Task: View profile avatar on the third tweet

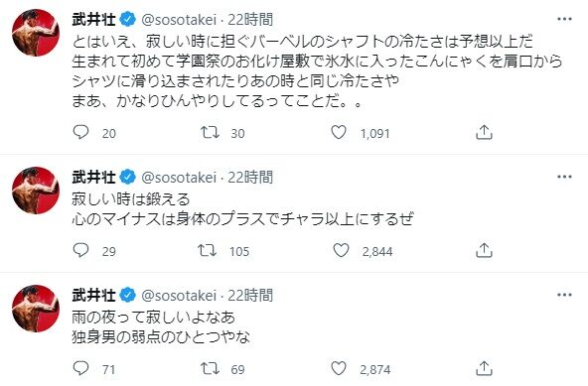Action: click(x=36, y=309)
